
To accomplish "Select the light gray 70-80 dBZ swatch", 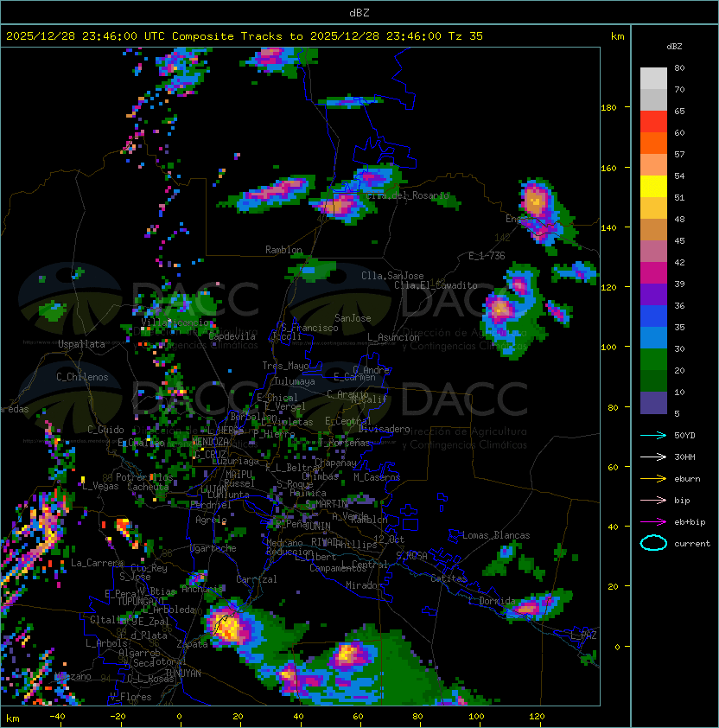I will pos(653,79).
